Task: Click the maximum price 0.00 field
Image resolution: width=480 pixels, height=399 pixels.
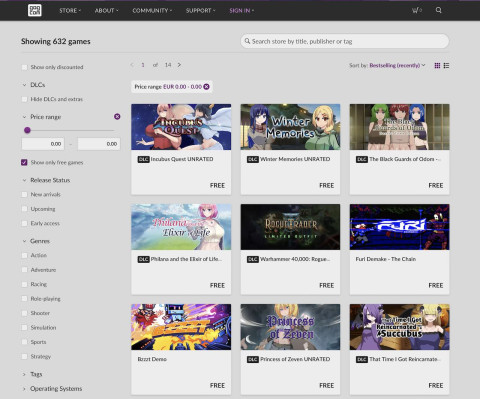Action: tap(99, 144)
